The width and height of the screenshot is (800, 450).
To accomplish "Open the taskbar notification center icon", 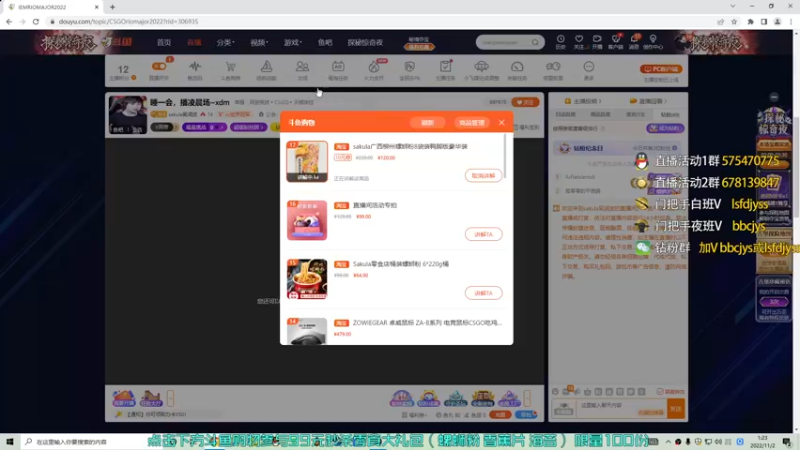I will (x=787, y=442).
